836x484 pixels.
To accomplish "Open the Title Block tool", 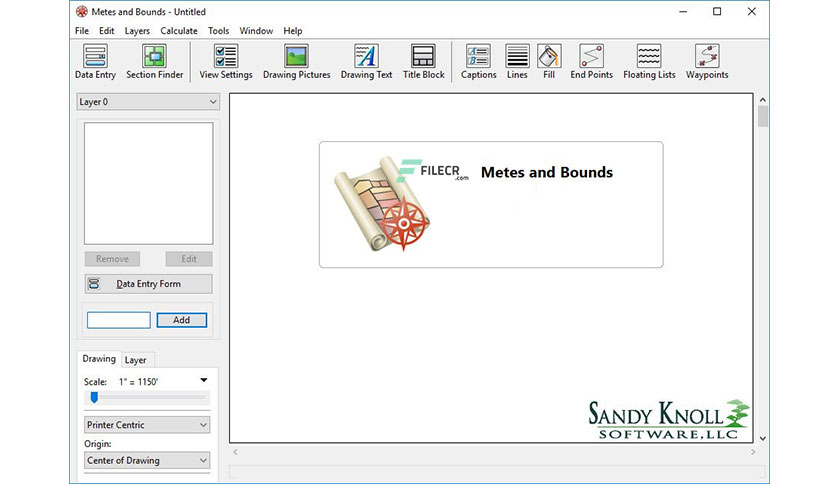I will point(423,62).
